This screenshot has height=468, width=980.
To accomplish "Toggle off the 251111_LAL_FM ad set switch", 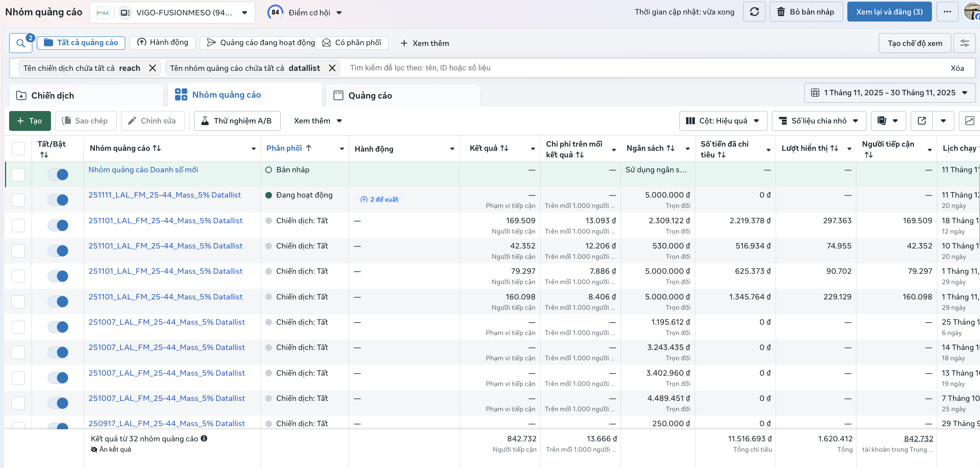I will pyautogui.click(x=58, y=200).
